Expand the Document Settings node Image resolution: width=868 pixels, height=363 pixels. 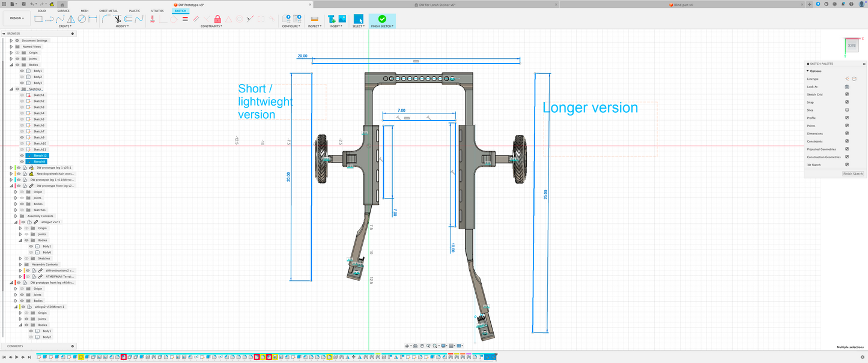click(11, 40)
